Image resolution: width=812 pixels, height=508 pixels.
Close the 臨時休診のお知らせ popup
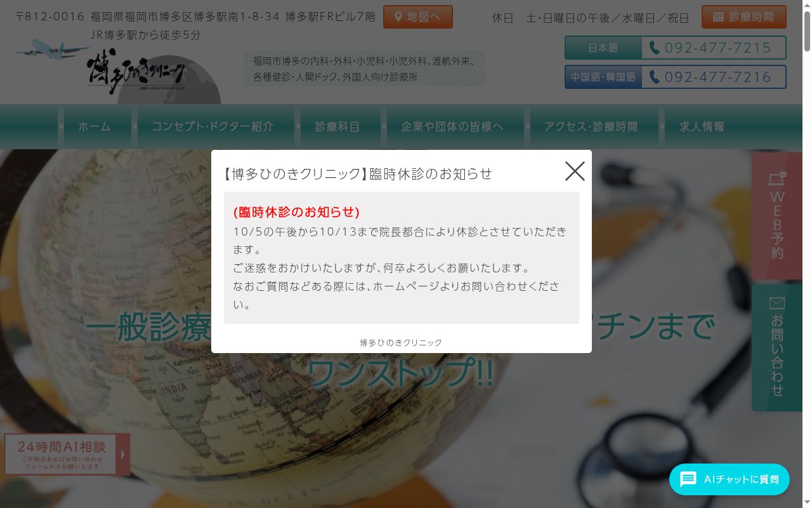coord(575,171)
